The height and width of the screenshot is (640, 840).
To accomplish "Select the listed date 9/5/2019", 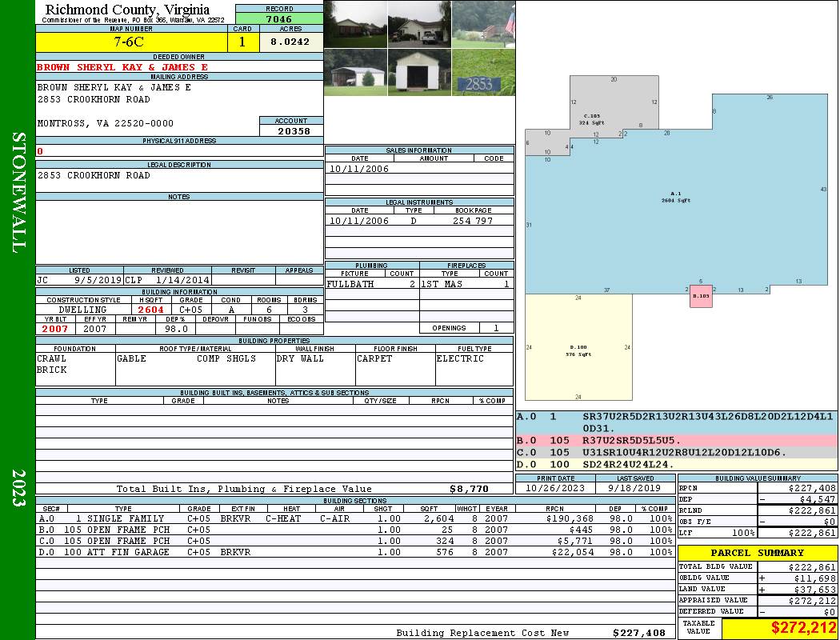I will tap(98, 280).
